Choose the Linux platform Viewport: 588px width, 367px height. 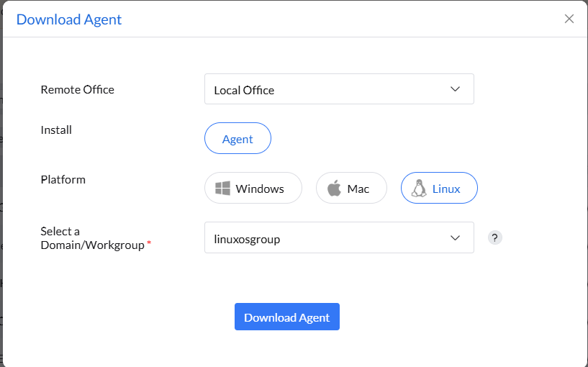(439, 189)
